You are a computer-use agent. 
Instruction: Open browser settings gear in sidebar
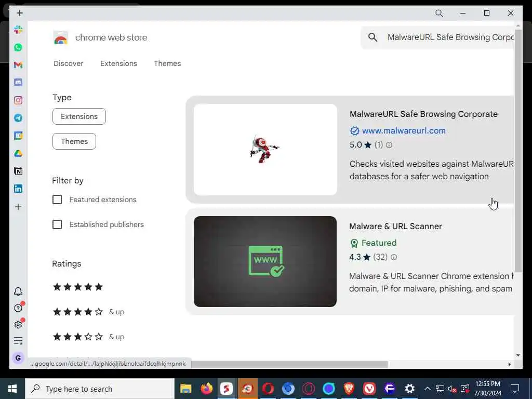pyautogui.click(x=18, y=324)
